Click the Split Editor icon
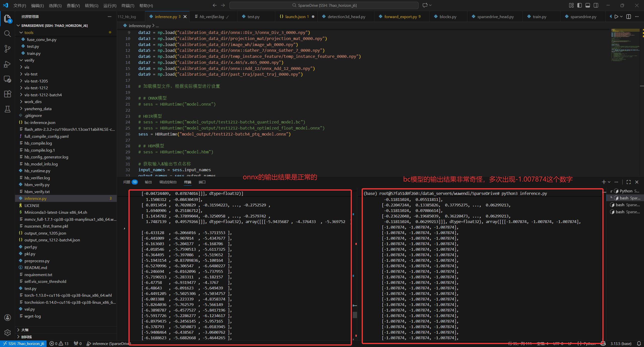 [629, 17]
